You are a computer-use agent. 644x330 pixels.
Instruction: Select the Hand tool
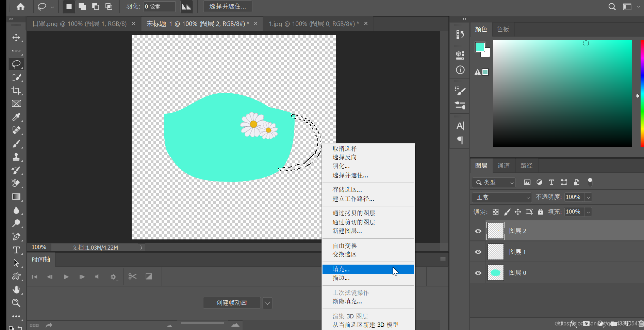(16, 290)
